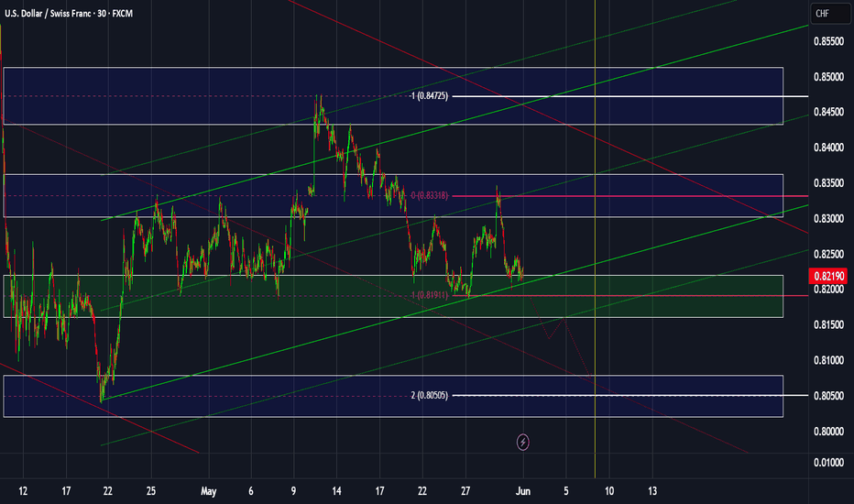Click the 0.83000 price axis label
Viewport: 854px width, 504px height.
click(828, 218)
